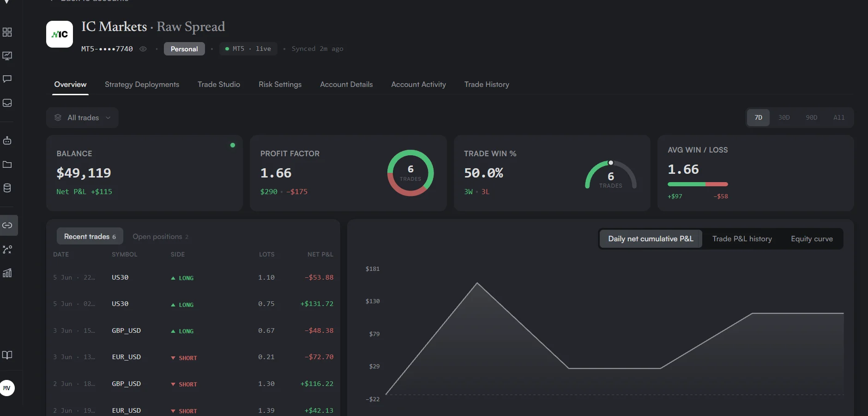
Task: Toggle account number visibility eye icon
Action: pos(143,49)
